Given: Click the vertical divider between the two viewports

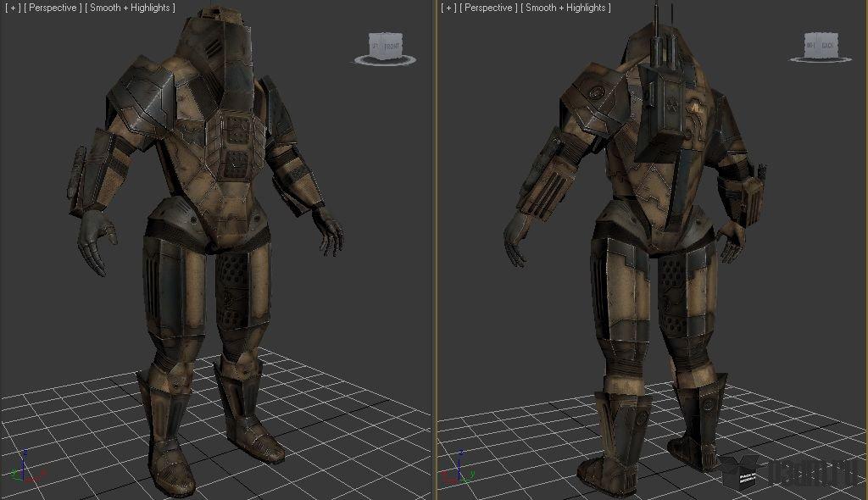Looking at the screenshot, I should click(x=435, y=254).
